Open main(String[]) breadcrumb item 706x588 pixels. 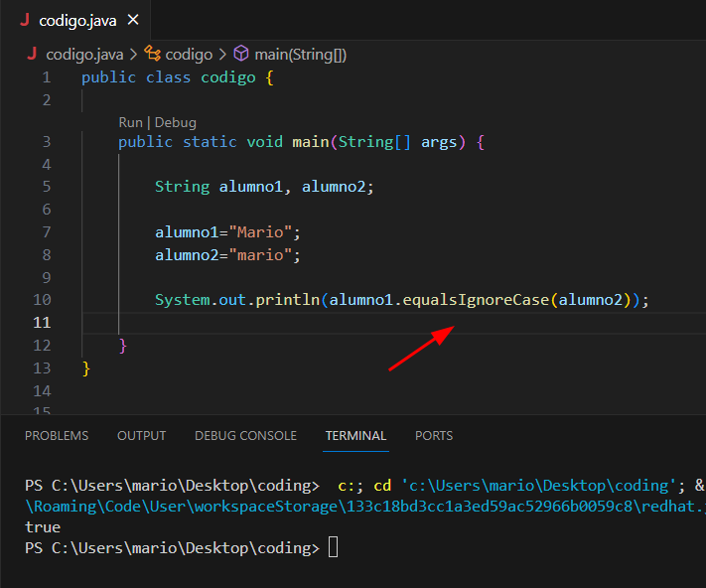coord(300,55)
